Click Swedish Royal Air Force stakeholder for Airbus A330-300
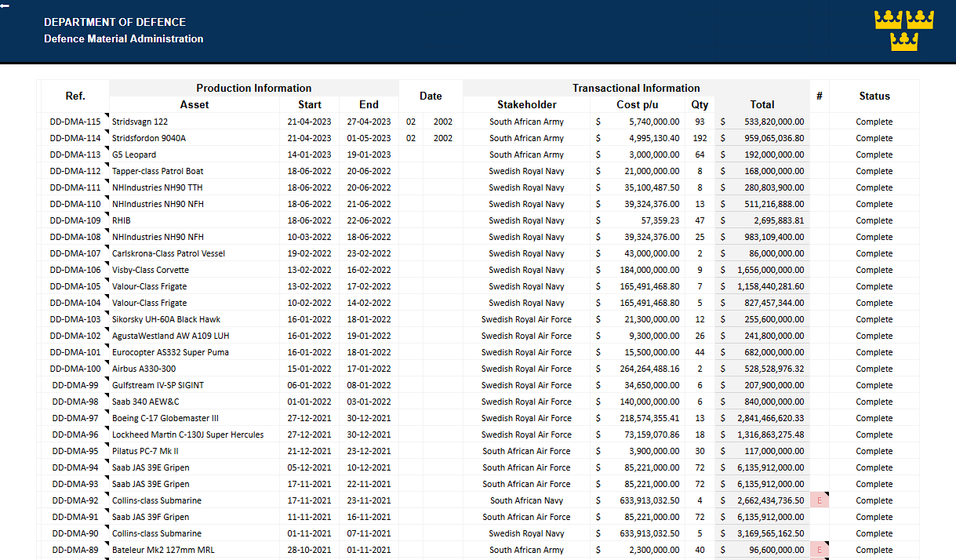This screenshot has width=956, height=560. (527, 369)
